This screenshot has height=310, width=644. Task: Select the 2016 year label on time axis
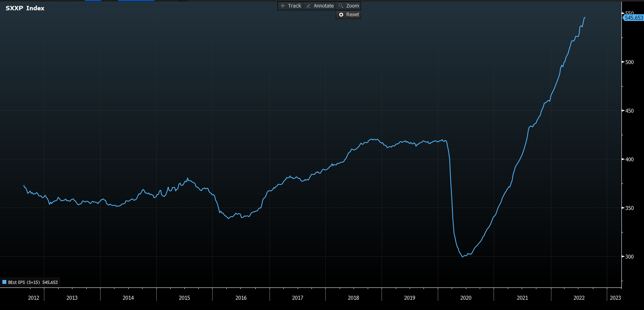point(241,298)
